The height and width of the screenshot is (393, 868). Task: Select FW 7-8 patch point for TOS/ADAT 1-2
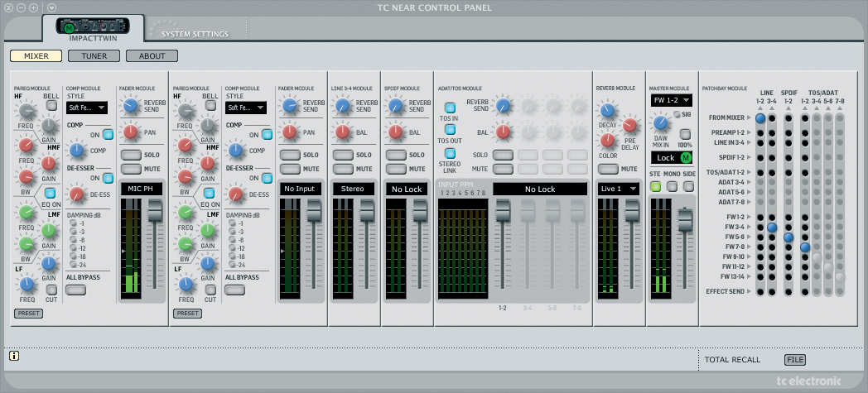[805, 247]
